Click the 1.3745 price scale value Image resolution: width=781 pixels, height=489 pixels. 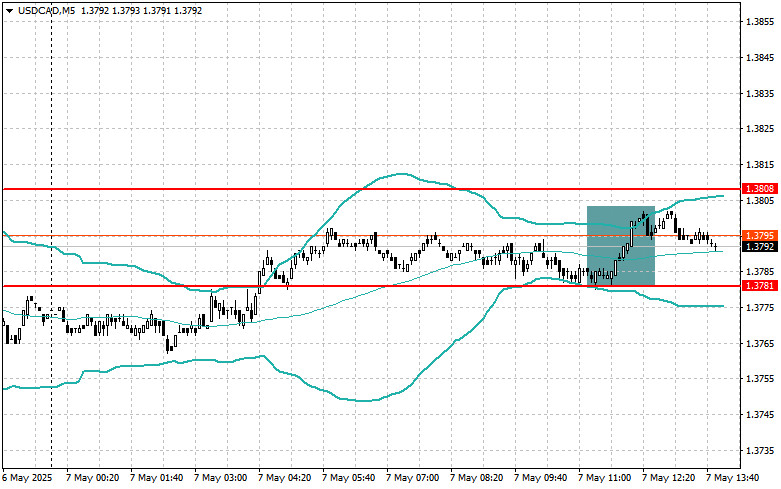[x=760, y=415]
